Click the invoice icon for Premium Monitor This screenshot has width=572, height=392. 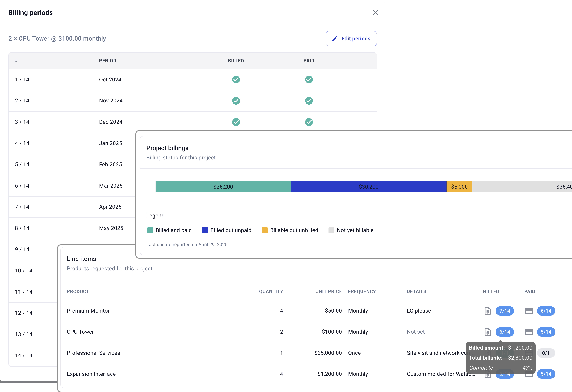click(x=488, y=311)
